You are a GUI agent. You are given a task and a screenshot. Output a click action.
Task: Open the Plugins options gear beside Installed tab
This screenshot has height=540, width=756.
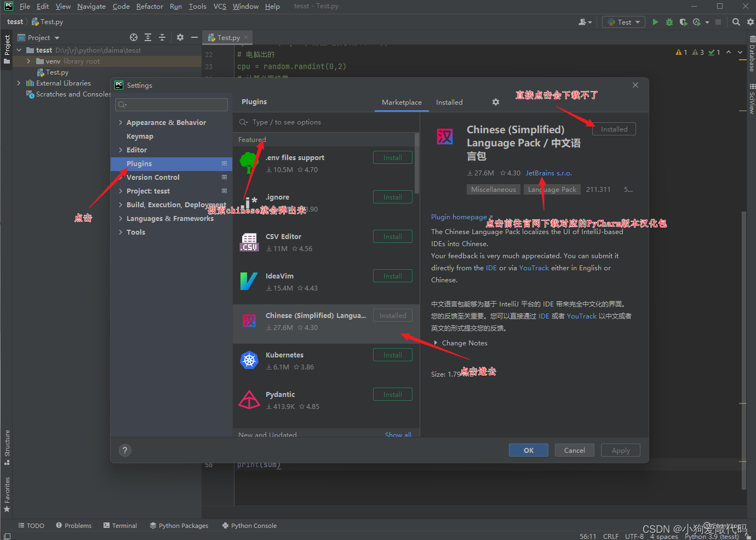(495, 102)
